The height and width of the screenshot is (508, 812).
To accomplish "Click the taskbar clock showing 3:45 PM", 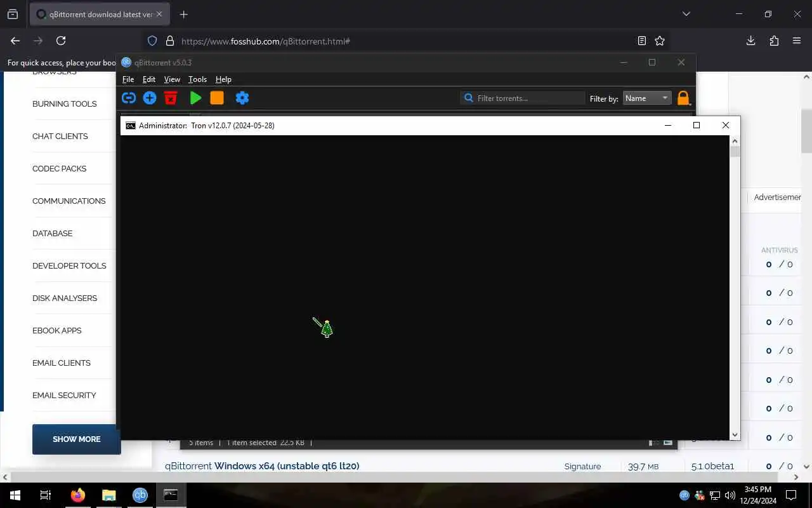I will (x=757, y=495).
